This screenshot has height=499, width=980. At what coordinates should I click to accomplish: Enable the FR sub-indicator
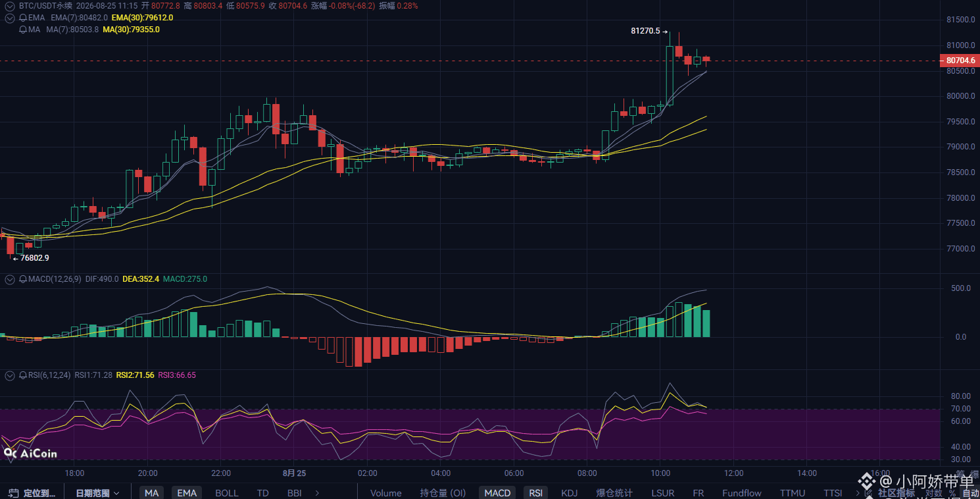pos(698,492)
